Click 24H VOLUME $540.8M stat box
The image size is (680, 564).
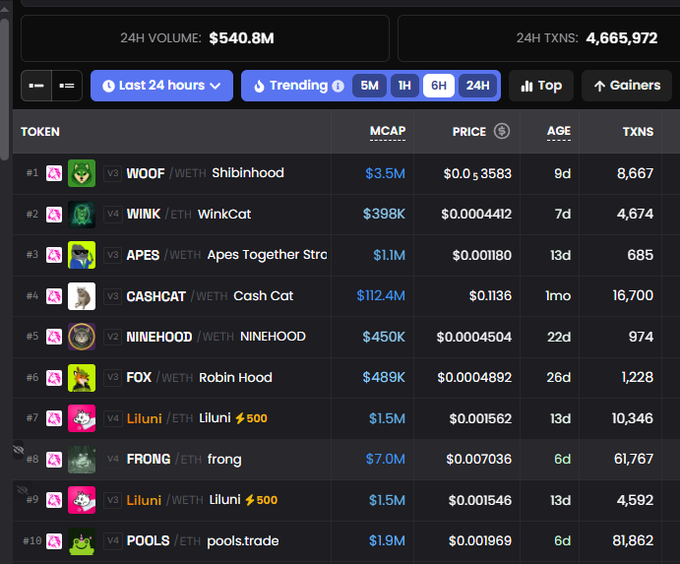pyautogui.click(x=205, y=39)
